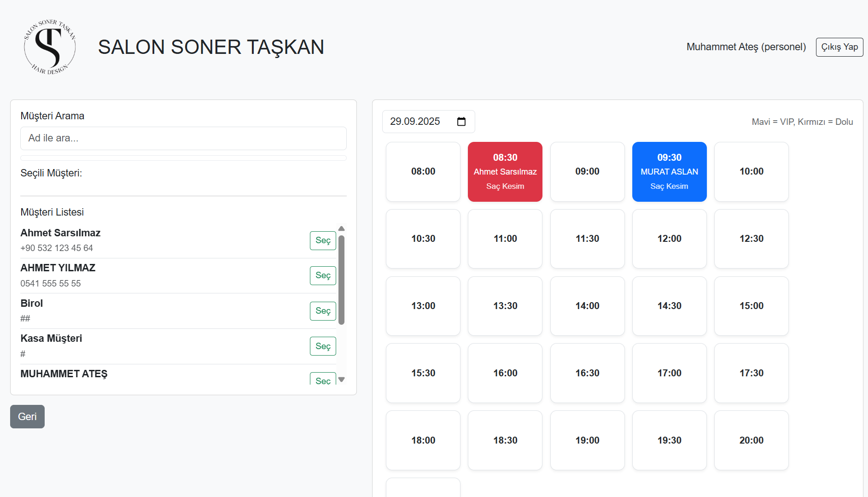Click the scroll-down arrow in customer list
This screenshot has width=868, height=497.
pos(341,379)
